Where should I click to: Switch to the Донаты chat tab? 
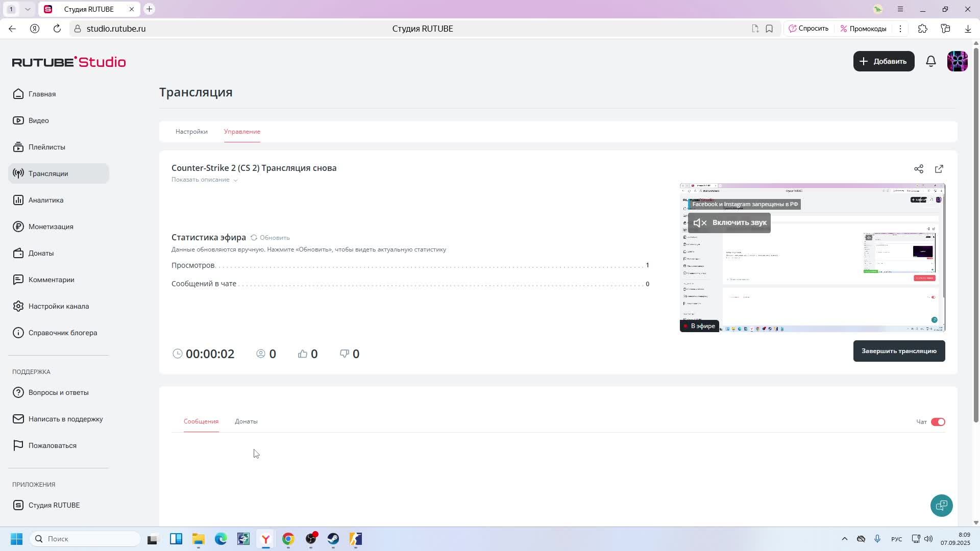[x=246, y=421]
